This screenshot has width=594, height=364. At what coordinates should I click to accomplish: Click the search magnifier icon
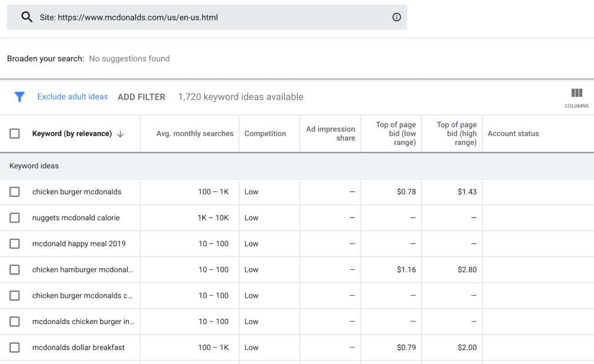pos(26,17)
